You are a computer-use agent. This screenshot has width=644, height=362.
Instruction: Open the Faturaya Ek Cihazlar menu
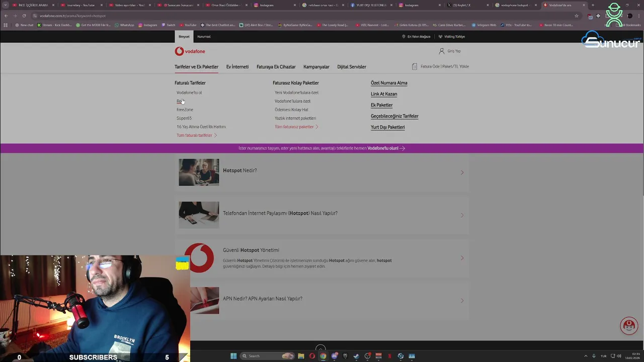pos(276,67)
